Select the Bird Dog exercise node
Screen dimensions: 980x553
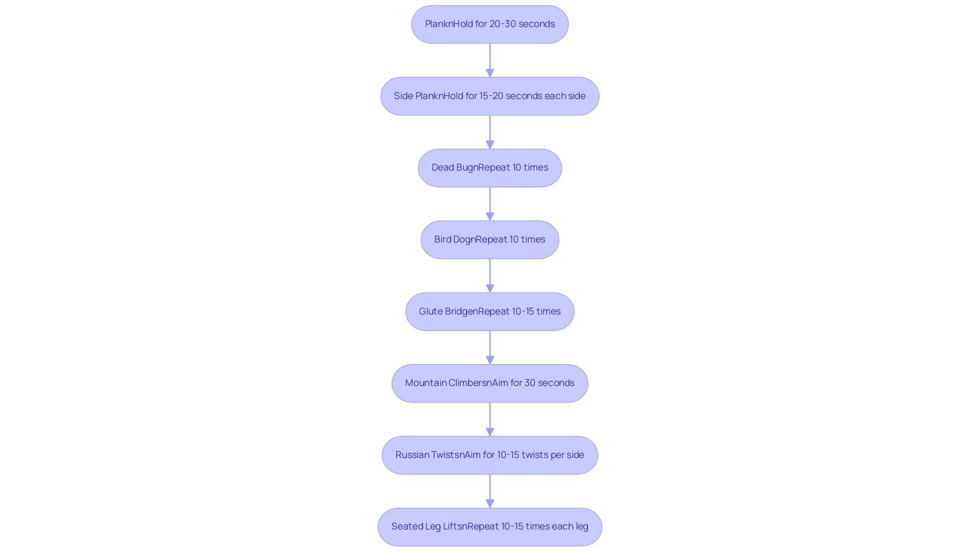click(x=489, y=239)
